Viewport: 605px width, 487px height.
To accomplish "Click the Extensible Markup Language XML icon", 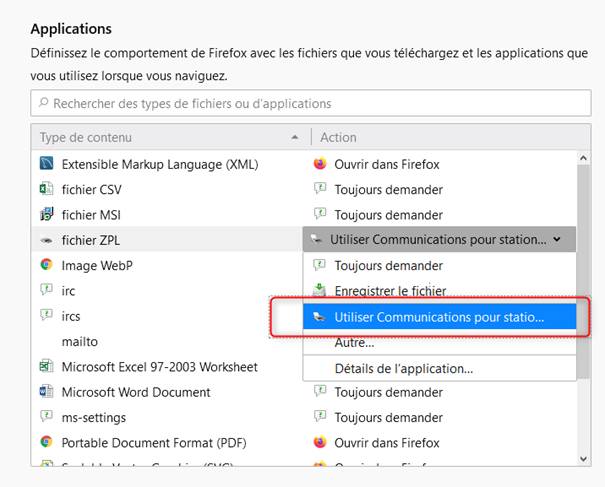I will point(46,164).
